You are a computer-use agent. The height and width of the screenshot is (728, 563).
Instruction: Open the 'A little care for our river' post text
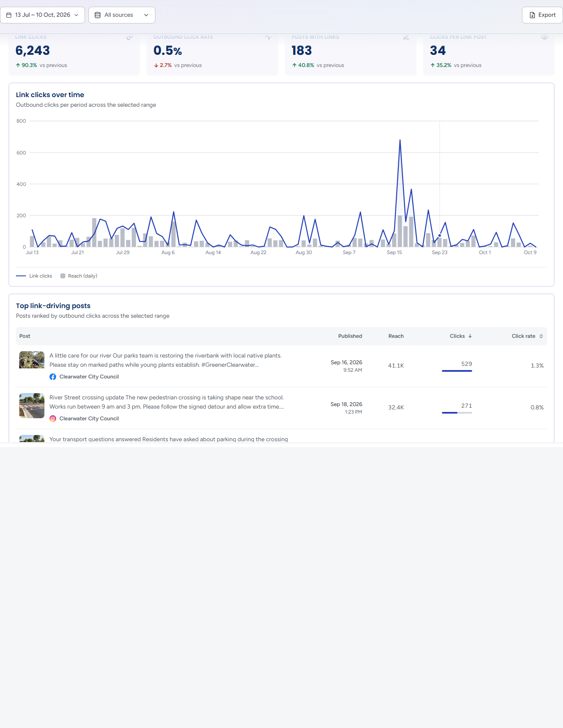pos(165,360)
